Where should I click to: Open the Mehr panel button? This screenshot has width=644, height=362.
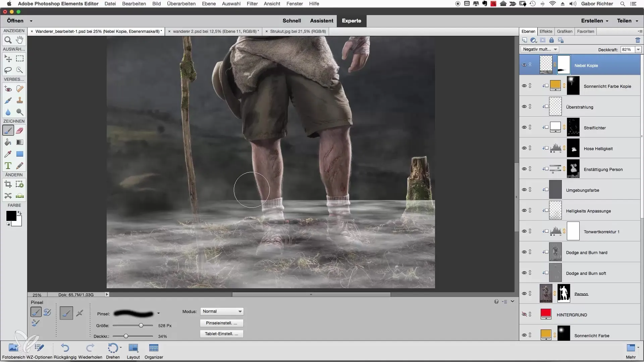pyautogui.click(x=631, y=351)
